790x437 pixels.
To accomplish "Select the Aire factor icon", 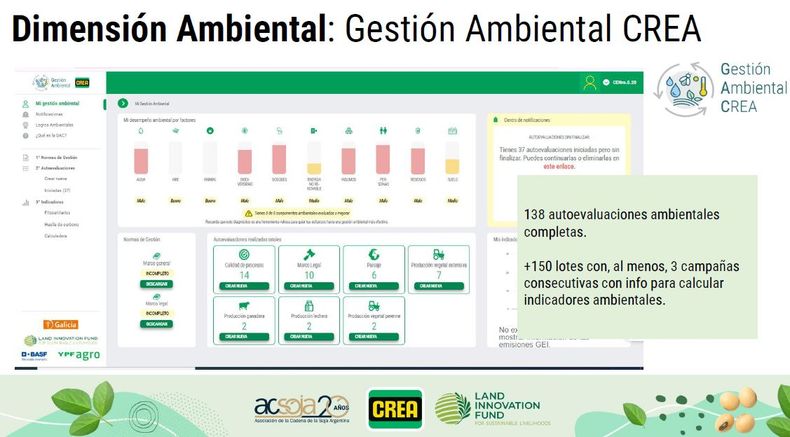I will [x=175, y=131].
